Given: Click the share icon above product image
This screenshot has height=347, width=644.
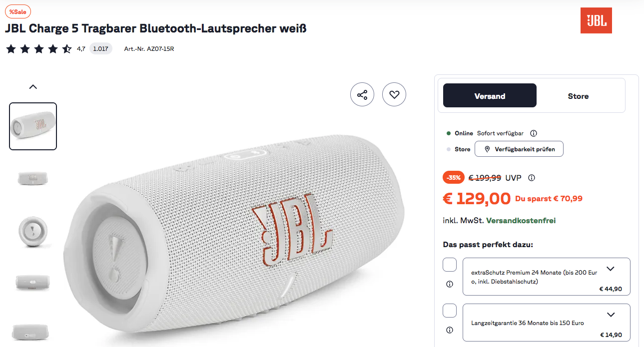Looking at the screenshot, I should point(362,94).
